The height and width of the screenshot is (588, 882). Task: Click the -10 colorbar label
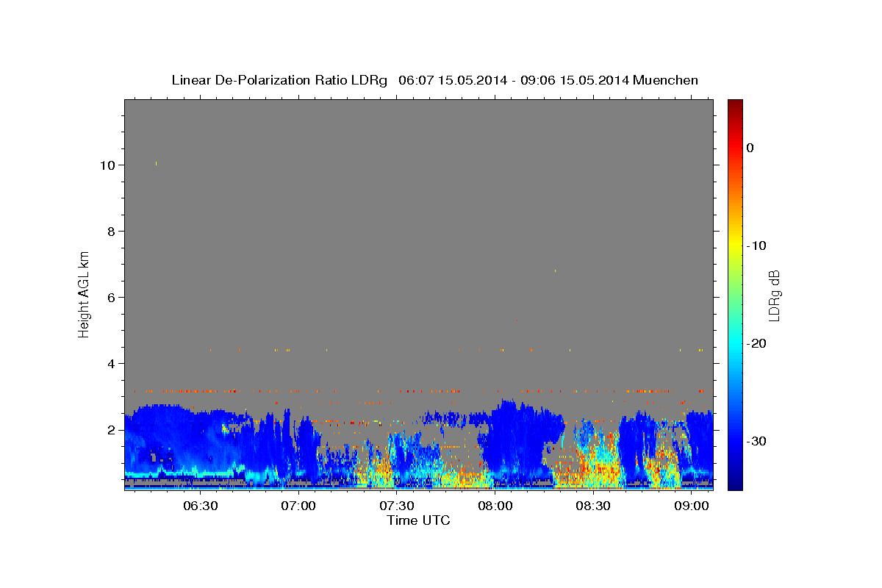click(756, 245)
